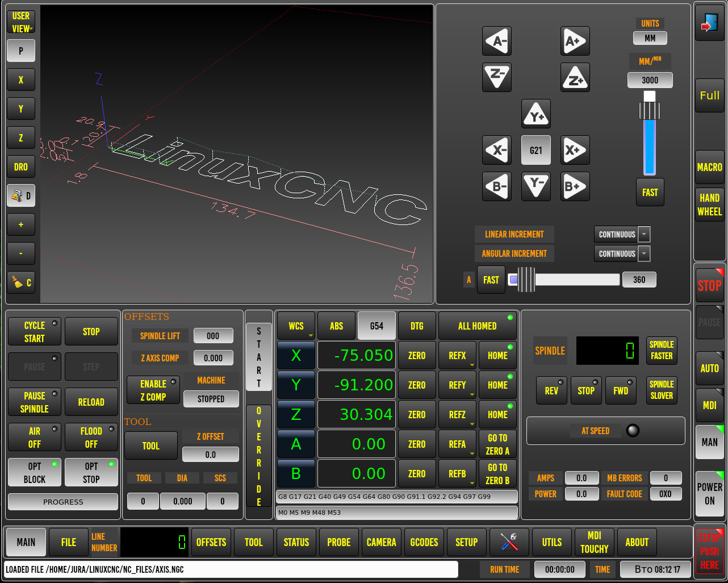Open the OFFSETS tab

coord(211,542)
